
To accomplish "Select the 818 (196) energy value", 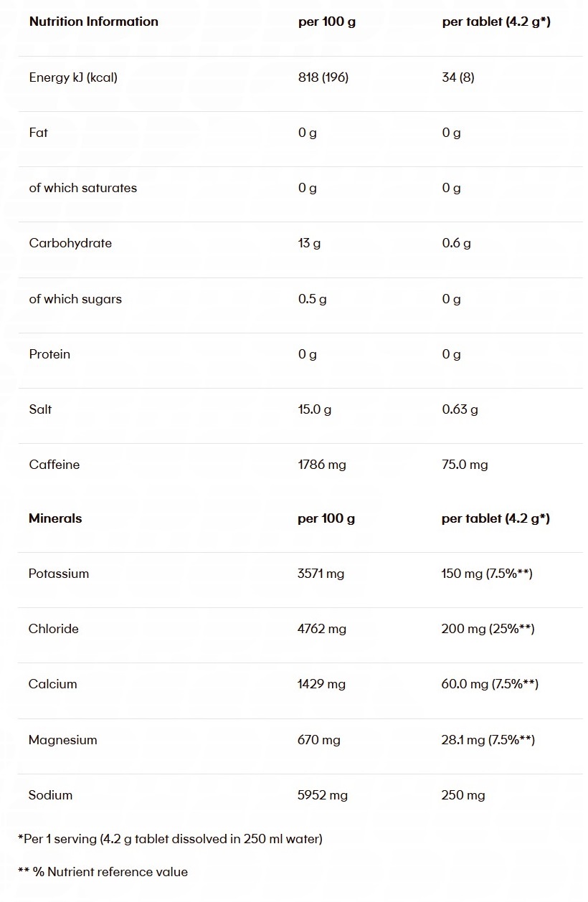I will click(323, 77).
